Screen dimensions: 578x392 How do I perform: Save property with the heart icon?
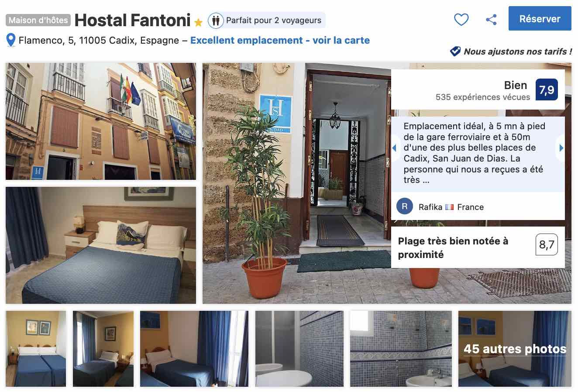461,20
